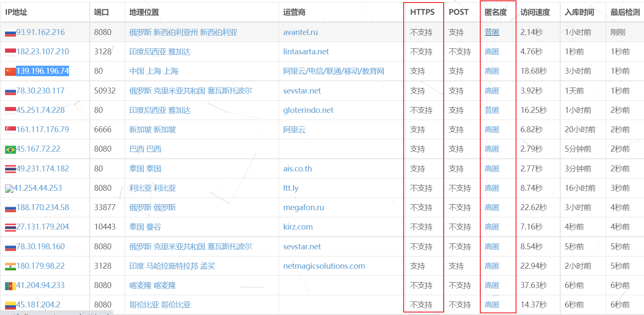
Task: Click 高匿 anonymity link for 45.167.72.22
Action: click(x=492, y=149)
